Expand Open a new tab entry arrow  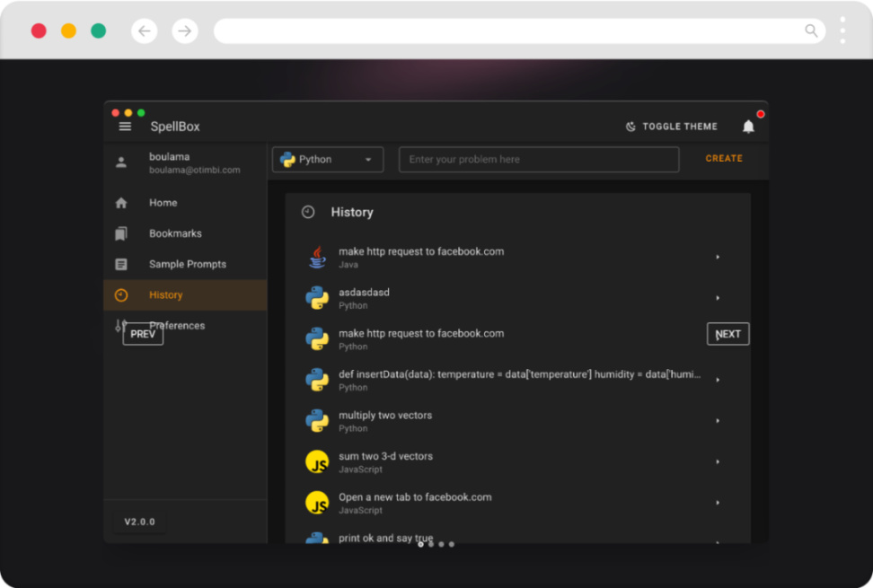click(718, 503)
